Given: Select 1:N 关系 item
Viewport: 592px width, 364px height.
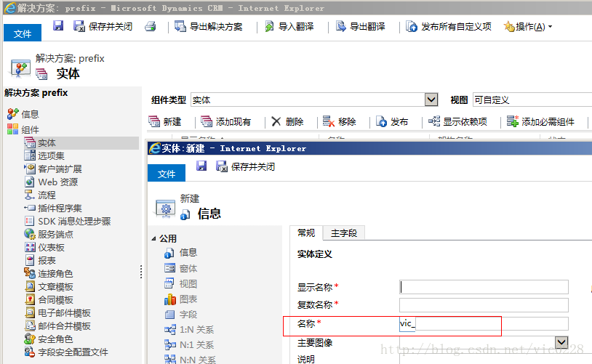Looking at the screenshot, I should 189,329.
